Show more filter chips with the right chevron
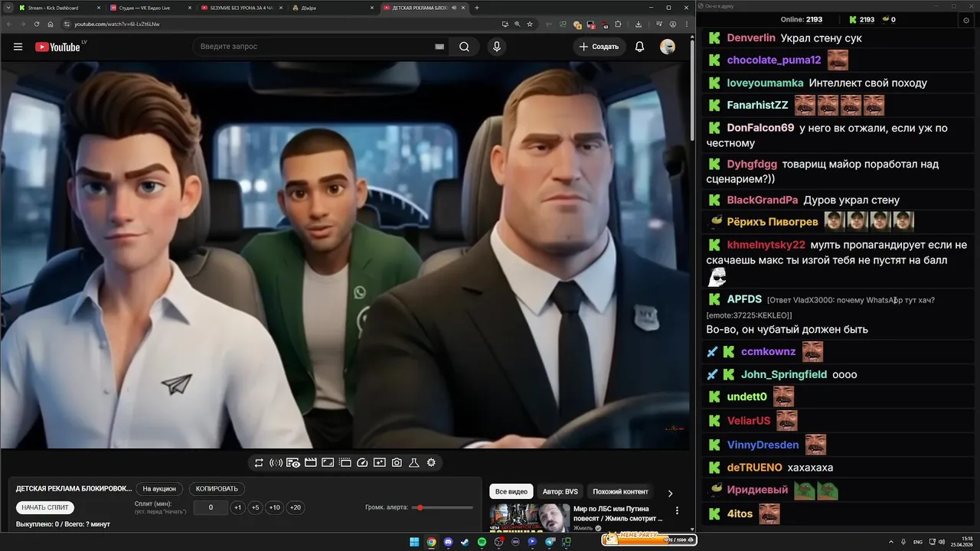 click(670, 494)
